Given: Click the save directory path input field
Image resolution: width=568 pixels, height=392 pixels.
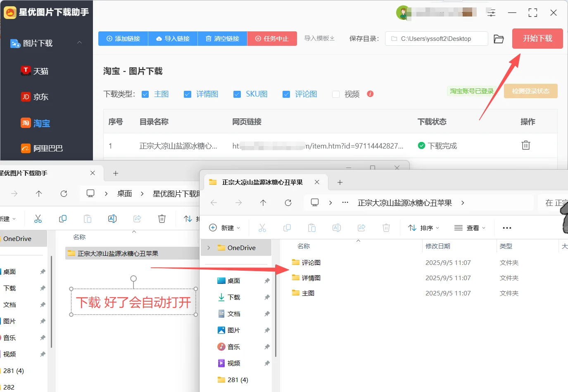Looking at the screenshot, I should [x=436, y=38].
